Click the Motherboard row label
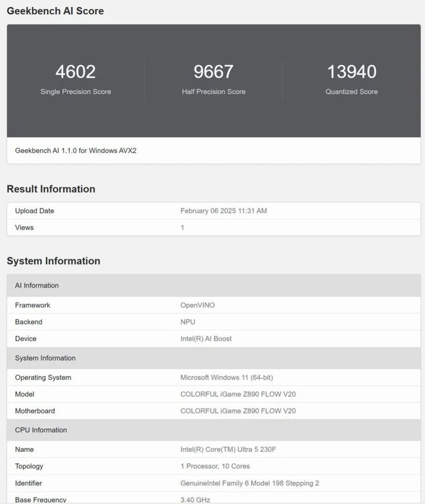This screenshot has width=425, height=504. tap(35, 411)
